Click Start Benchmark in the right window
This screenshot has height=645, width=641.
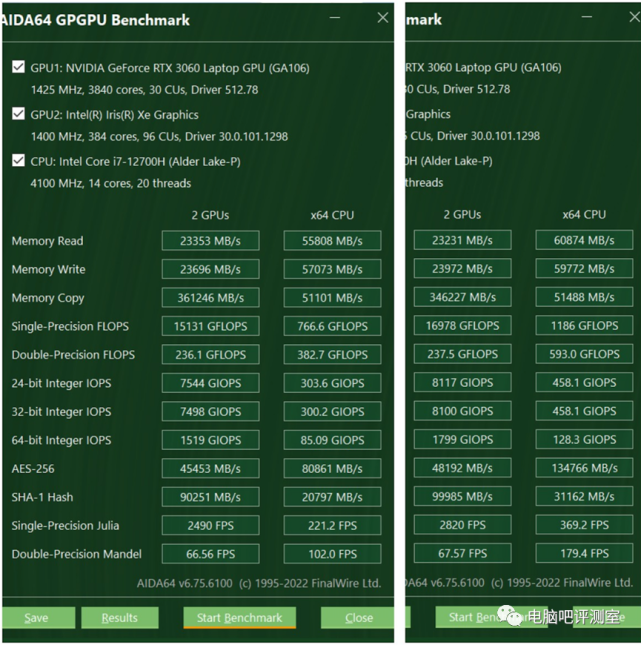[492, 617]
